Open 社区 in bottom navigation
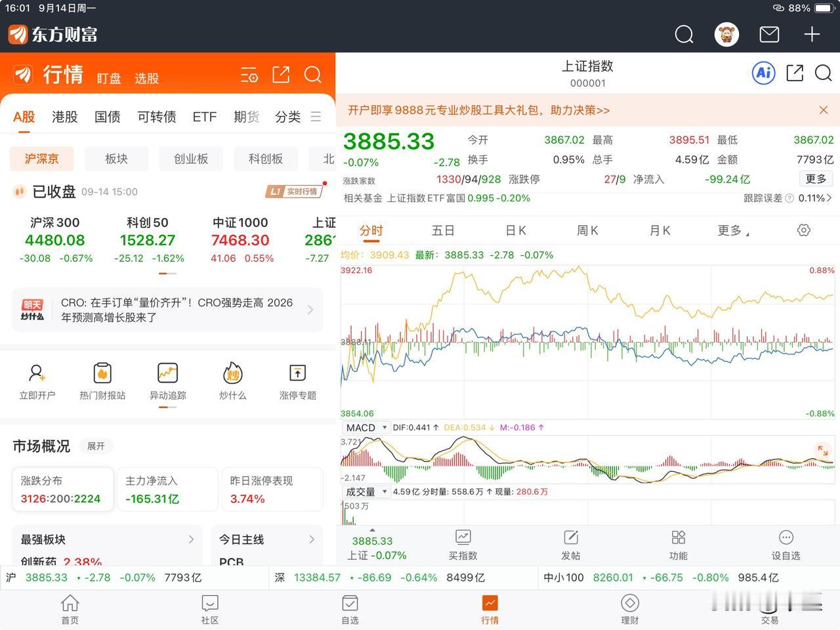Viewport: 840px width, 630px height. pyautogui.click(x=210, y=610)
